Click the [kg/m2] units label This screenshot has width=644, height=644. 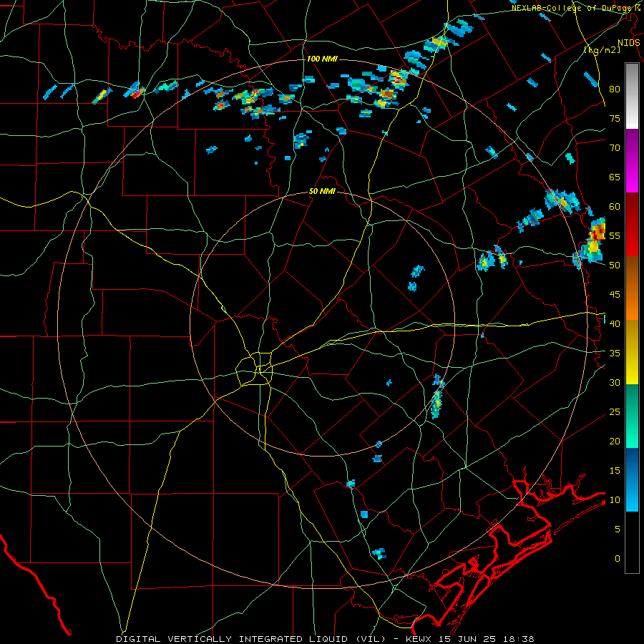[602, 50]
